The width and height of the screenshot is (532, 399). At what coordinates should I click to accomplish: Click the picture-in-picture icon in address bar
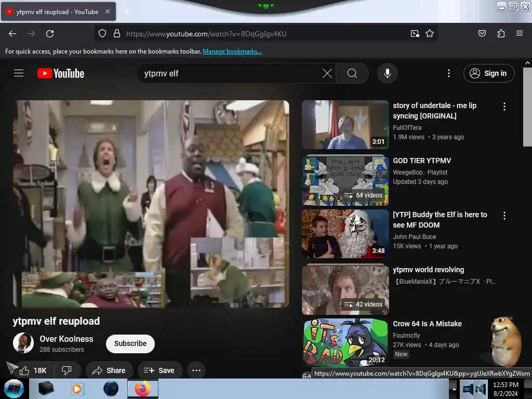[415, 34]
